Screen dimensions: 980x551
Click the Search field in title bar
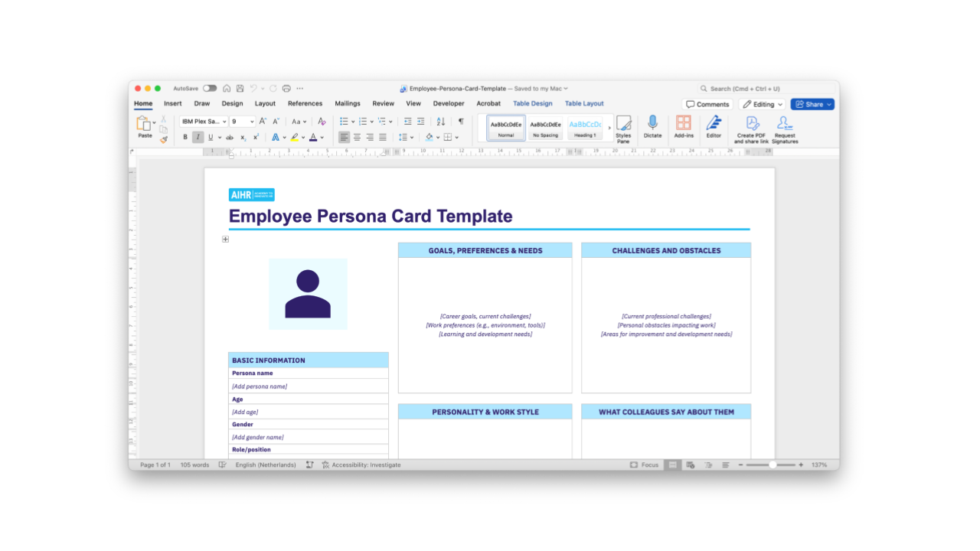pos(766,89)
